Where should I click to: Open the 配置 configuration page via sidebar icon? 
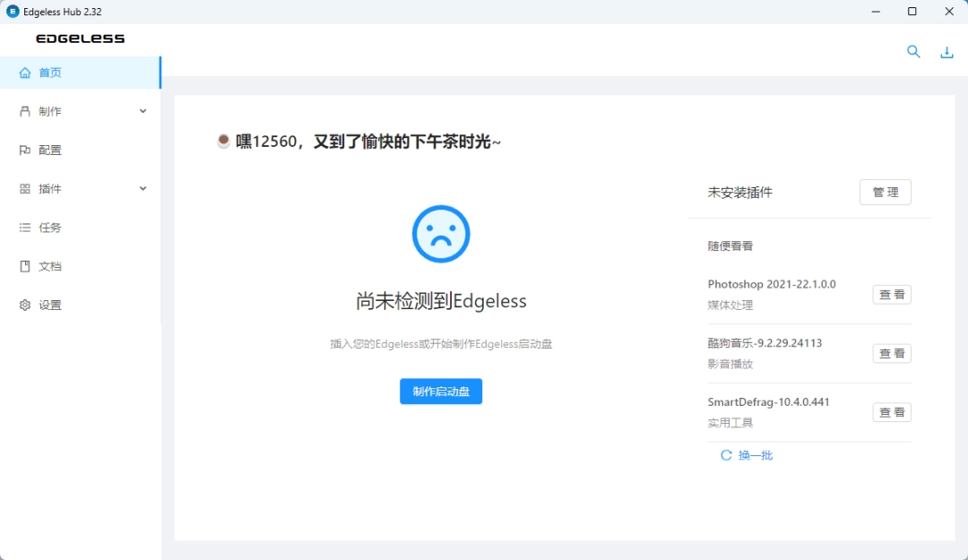[x=25, y=150]
